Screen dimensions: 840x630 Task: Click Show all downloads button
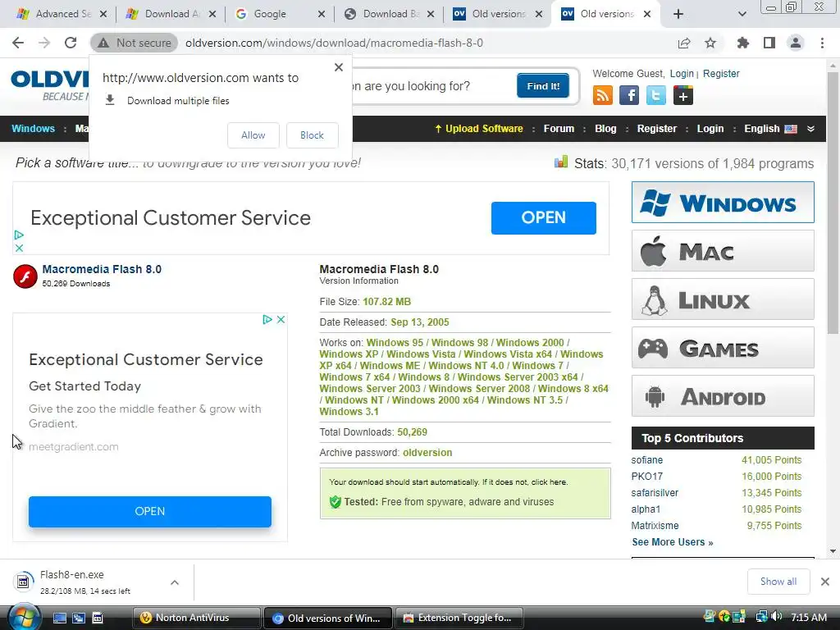click(778, 582)
